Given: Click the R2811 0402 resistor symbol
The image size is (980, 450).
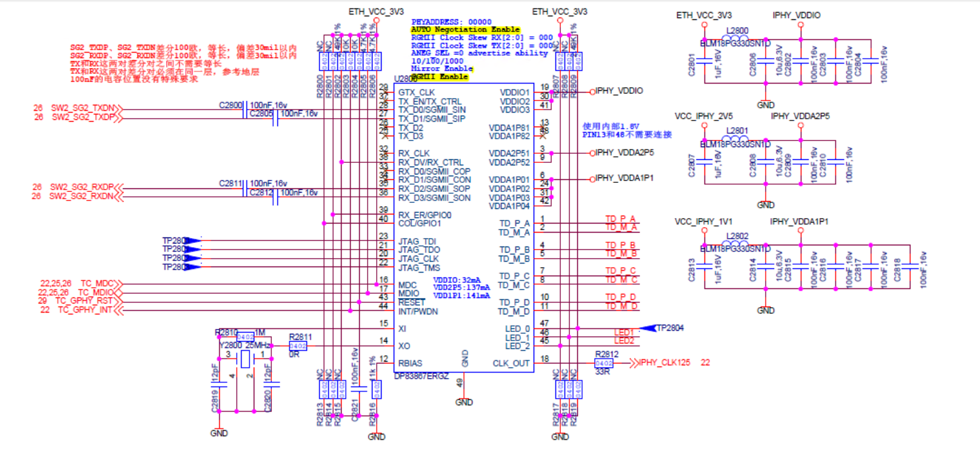Looking at the screenshot, I should [298, 346].
